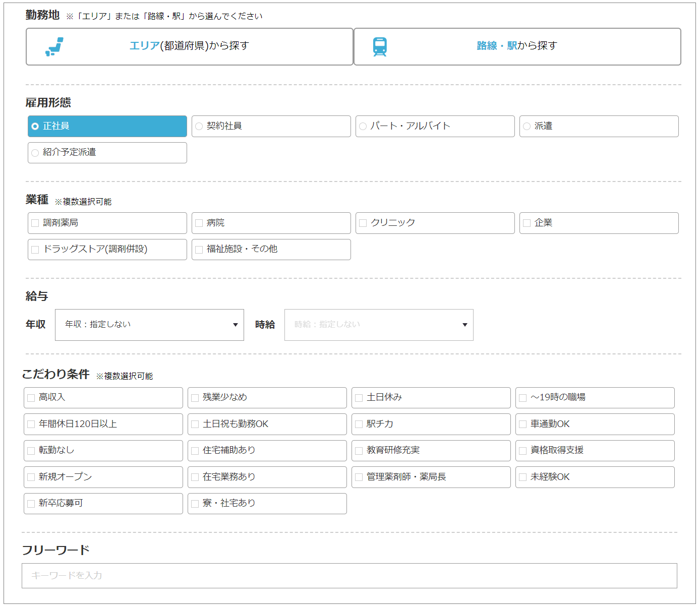Focus the フリーワード keyword input field

[x=349, y=576]
